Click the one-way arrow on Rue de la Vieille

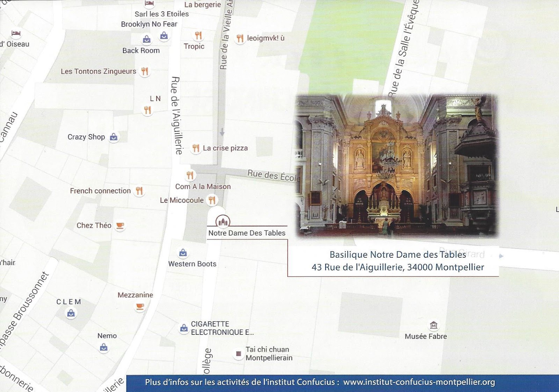click(x=222, y=132)
